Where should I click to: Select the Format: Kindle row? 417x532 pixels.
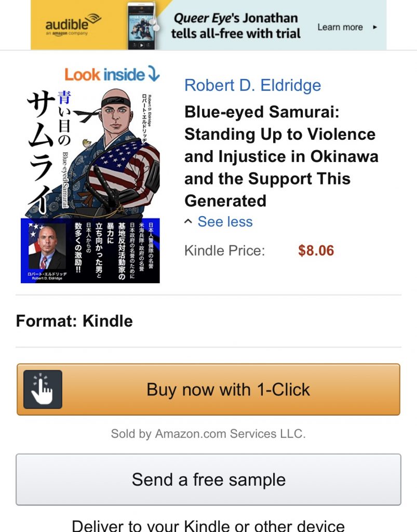[209, 321]
